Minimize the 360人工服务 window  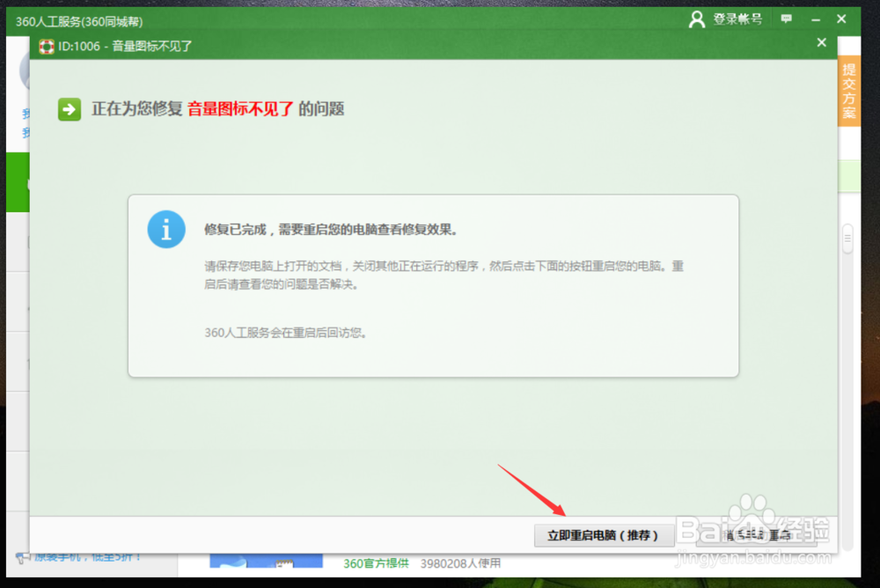point(816,19)
